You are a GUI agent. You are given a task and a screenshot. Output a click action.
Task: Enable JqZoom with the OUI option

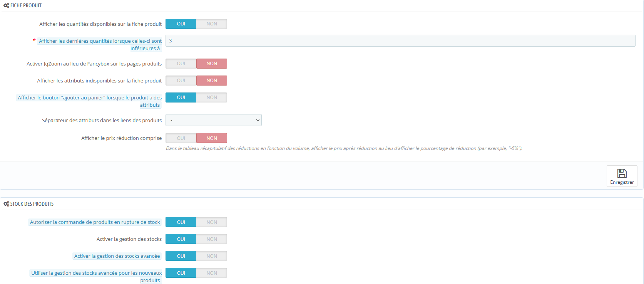[181, 64]
